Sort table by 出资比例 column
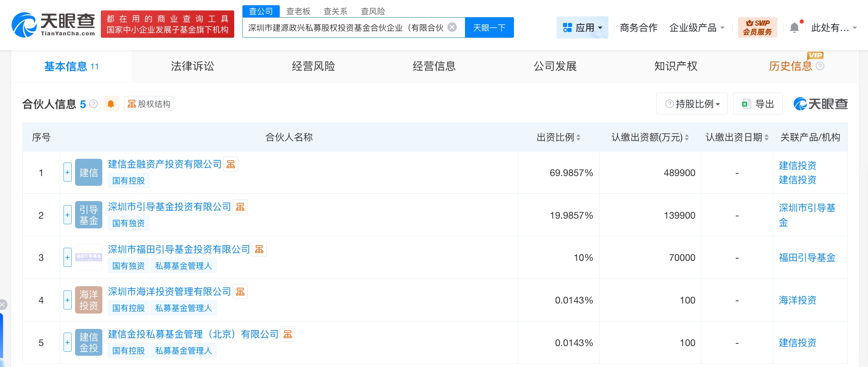 point(558,138)
